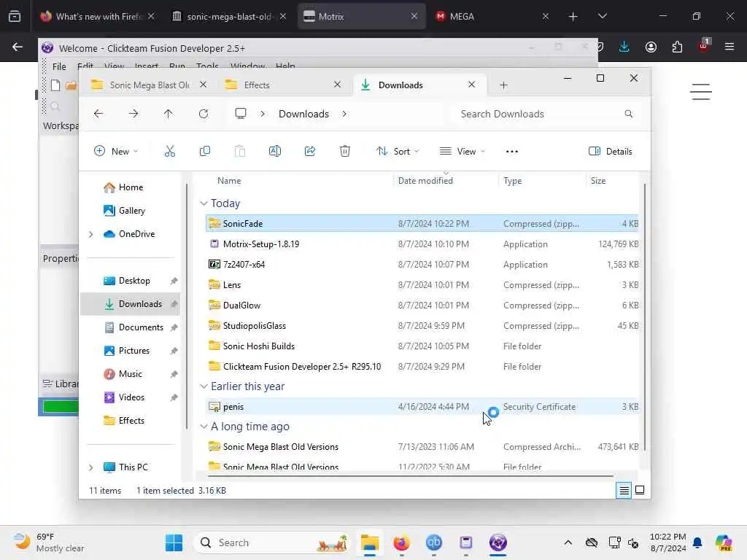Click the Delete trash icon in Explorer toolbar
747x560 pixels.
pyautogui.click(x=345, y=152)
